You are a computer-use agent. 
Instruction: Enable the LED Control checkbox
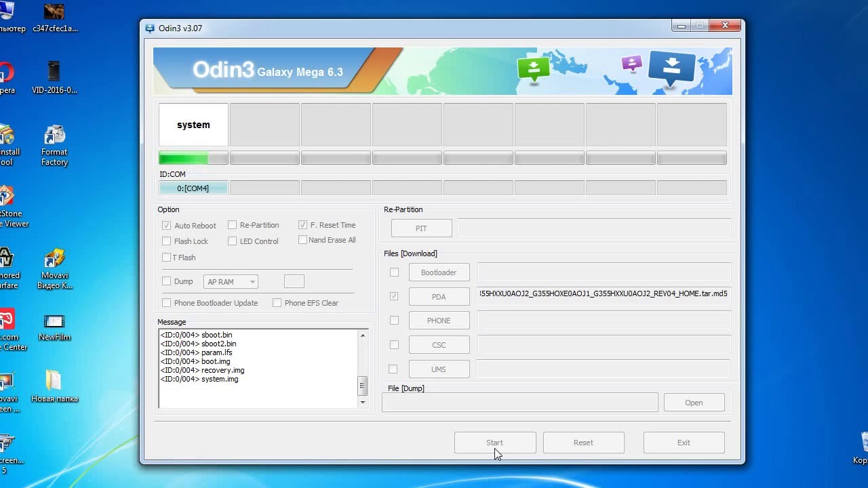point(232,241)
